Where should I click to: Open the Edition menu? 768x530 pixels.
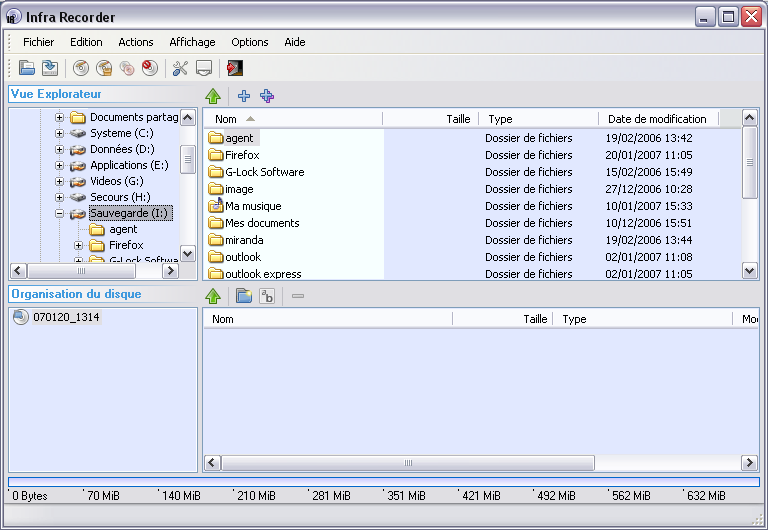point(86,42)
